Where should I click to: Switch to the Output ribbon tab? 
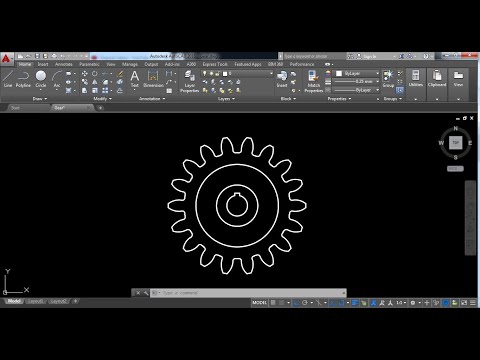click(151, 64)
